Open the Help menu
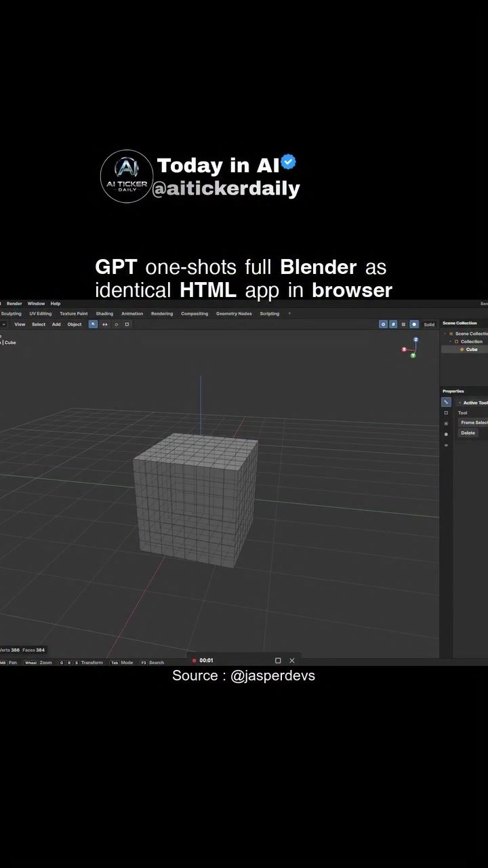488x868 pixels. (x=56, y=304)
